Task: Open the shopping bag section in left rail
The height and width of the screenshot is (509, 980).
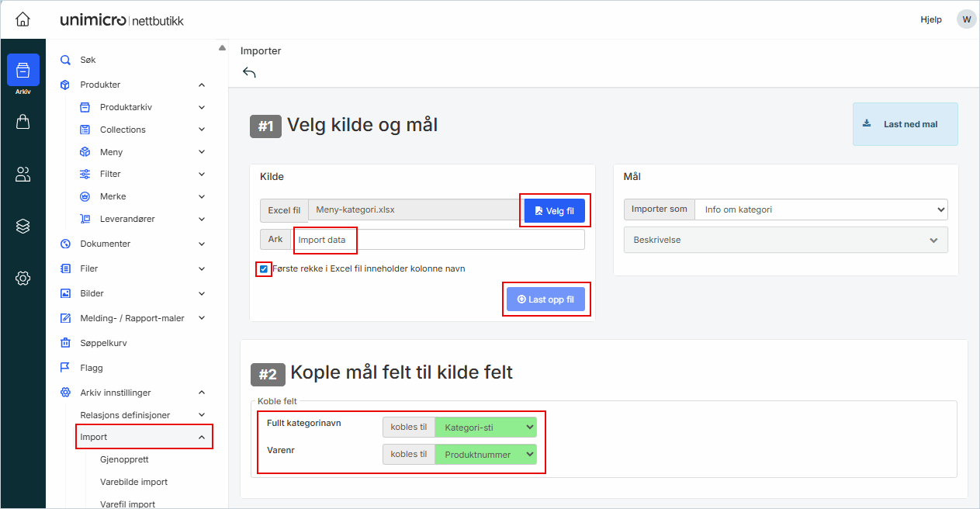Action: (23, 122)
